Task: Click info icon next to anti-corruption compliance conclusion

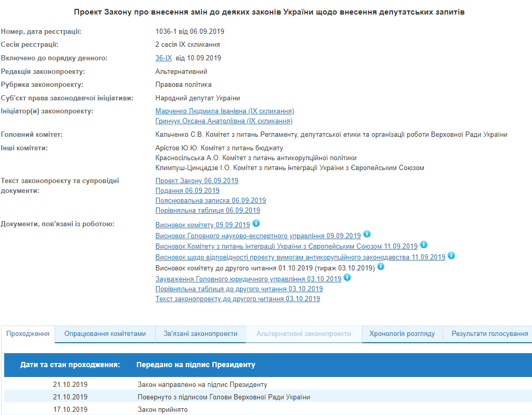Action: pyautogui.click(x=451, y=255)
